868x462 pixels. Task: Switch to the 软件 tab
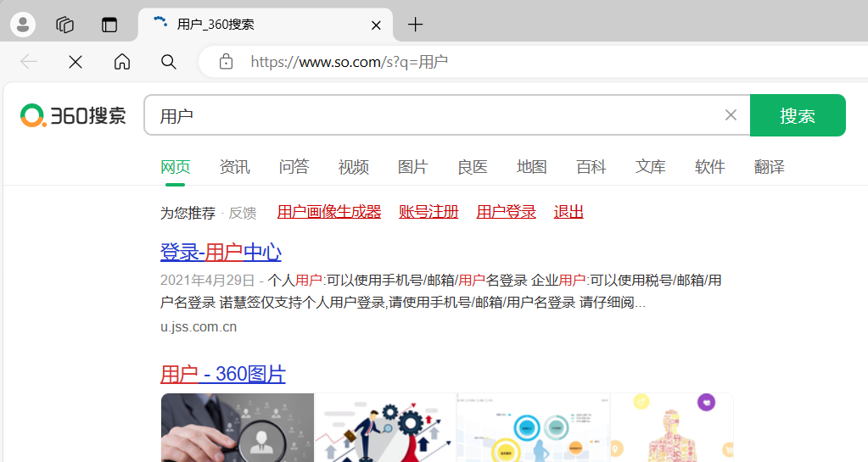click(x=709, y=166)
